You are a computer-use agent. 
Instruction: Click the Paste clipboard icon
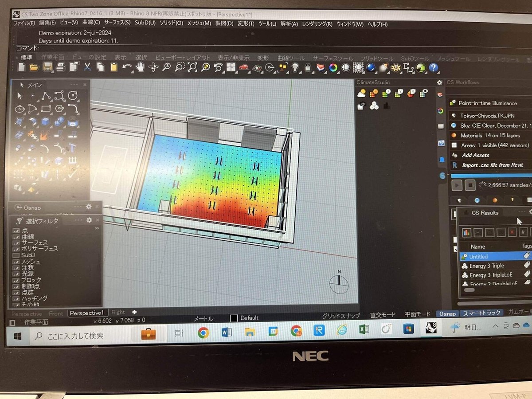point(114,67)
